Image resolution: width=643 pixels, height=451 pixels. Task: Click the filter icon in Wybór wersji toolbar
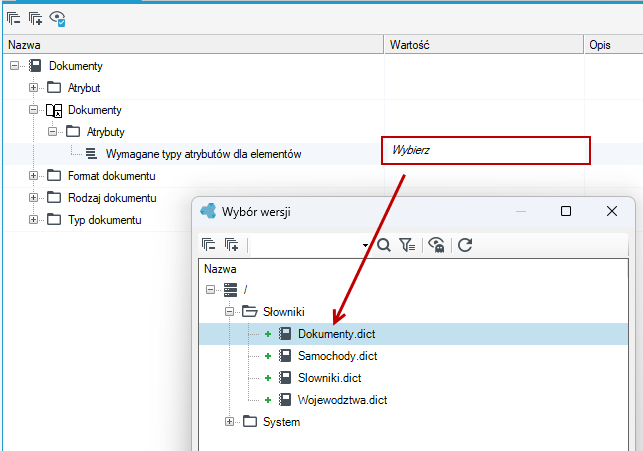407,245
